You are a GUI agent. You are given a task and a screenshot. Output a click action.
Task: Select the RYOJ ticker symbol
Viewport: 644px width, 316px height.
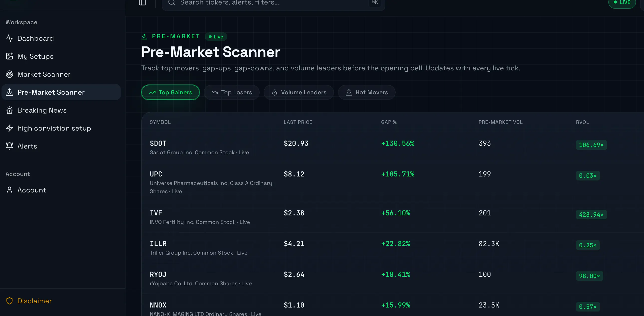(158, 275)
